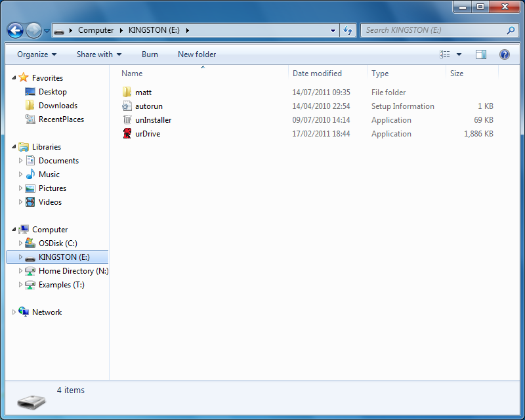
Task: Expand the Videos library
Action: (20, 201)
